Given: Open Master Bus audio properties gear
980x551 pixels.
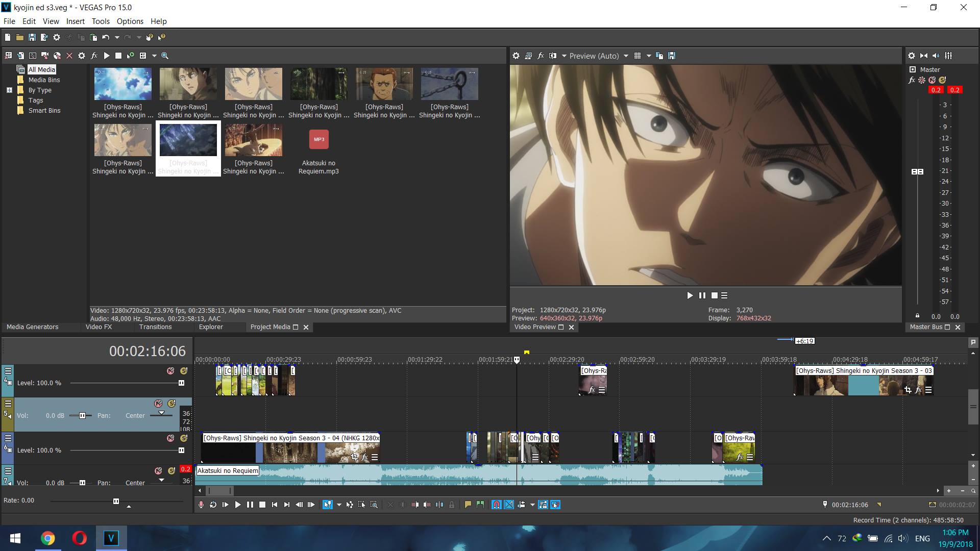Looking at the screenshot, I should point(912,56).
